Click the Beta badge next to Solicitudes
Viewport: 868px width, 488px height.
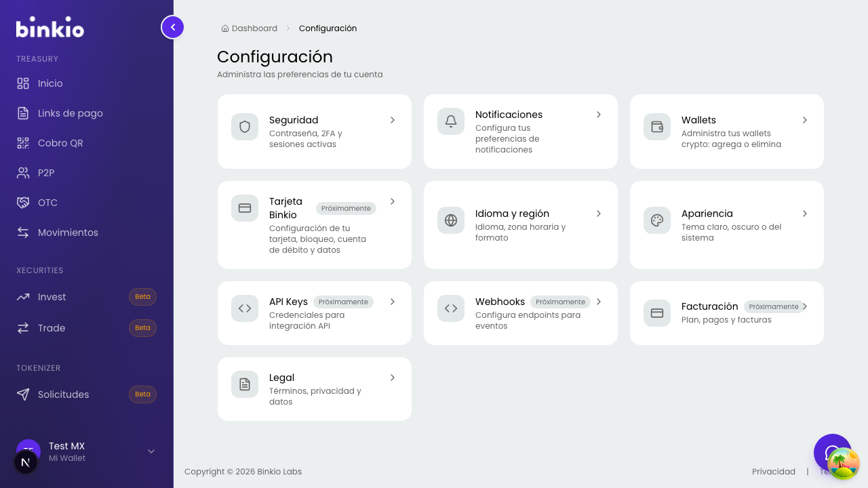[142, 394]
